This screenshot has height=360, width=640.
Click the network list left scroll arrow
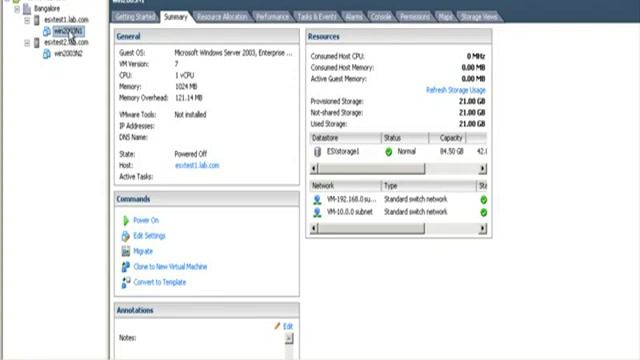pos(314,229)
